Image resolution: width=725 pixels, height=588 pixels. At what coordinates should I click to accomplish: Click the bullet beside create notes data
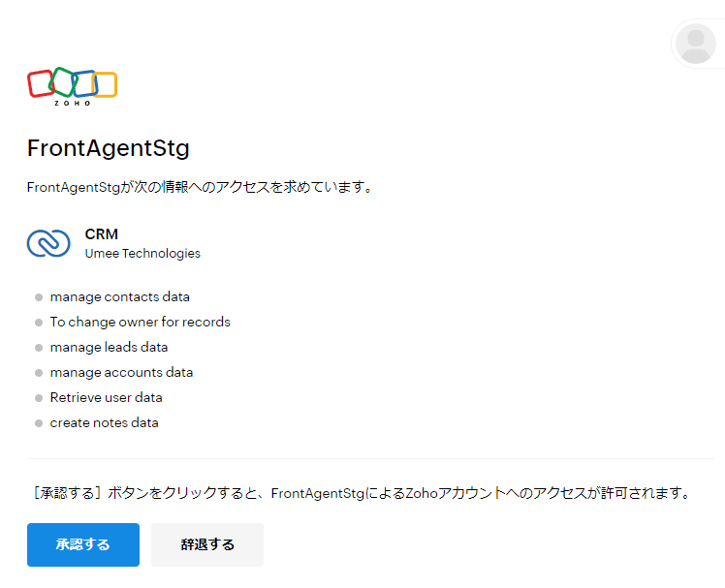[39, 423]
